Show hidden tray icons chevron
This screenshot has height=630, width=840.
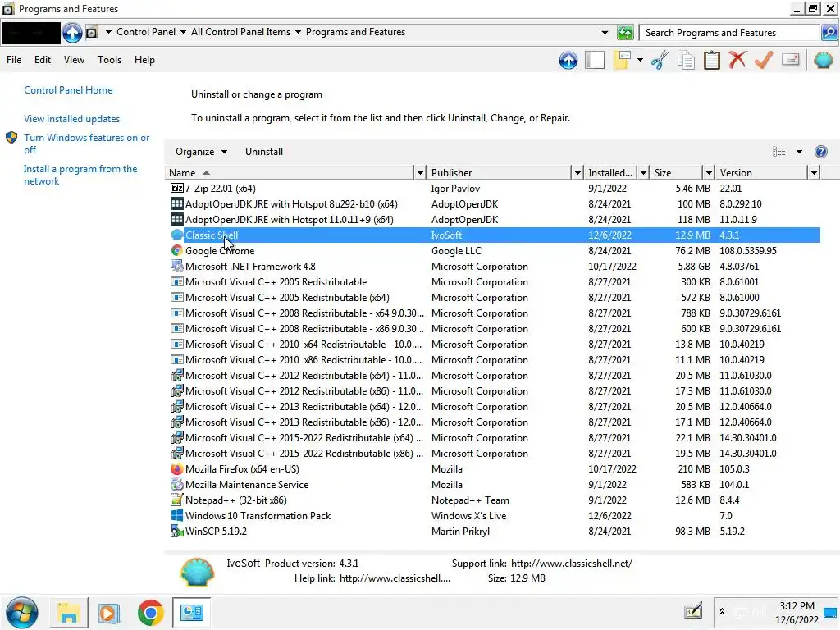(x=722, y=611)
